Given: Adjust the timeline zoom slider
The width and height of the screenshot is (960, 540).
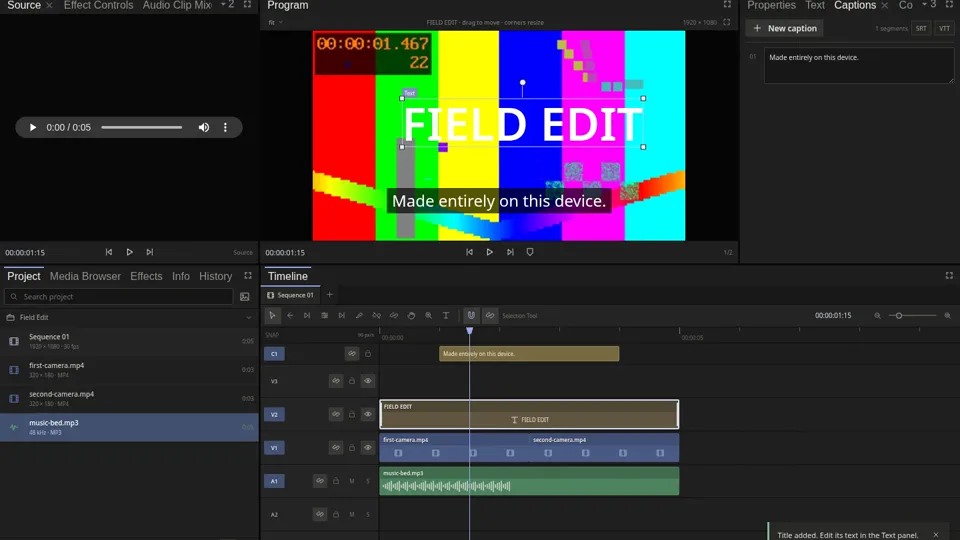Looking at the screenshot, I should [912, 315].
